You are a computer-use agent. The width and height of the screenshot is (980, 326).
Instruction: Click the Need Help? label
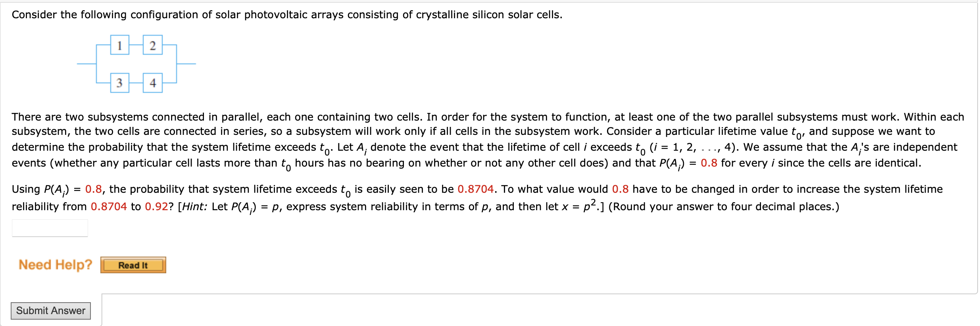pyautogui.click(x=55, y=264)
